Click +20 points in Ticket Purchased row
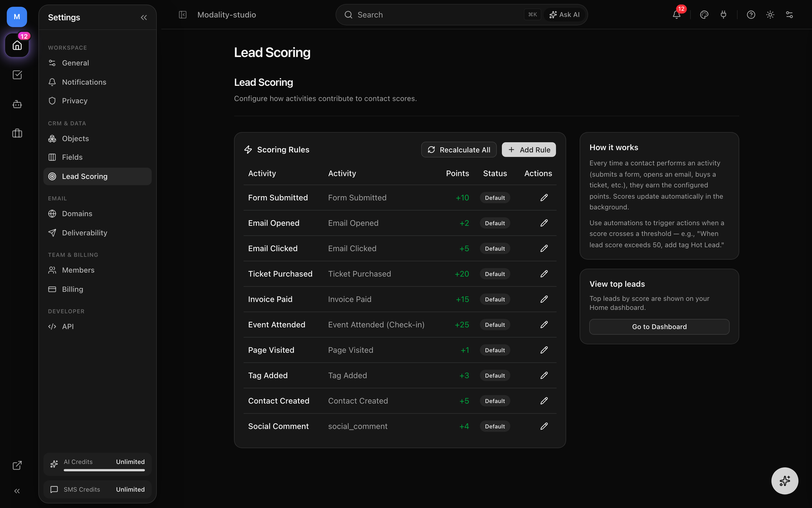The image size is (812, 508). pos(462,274)
